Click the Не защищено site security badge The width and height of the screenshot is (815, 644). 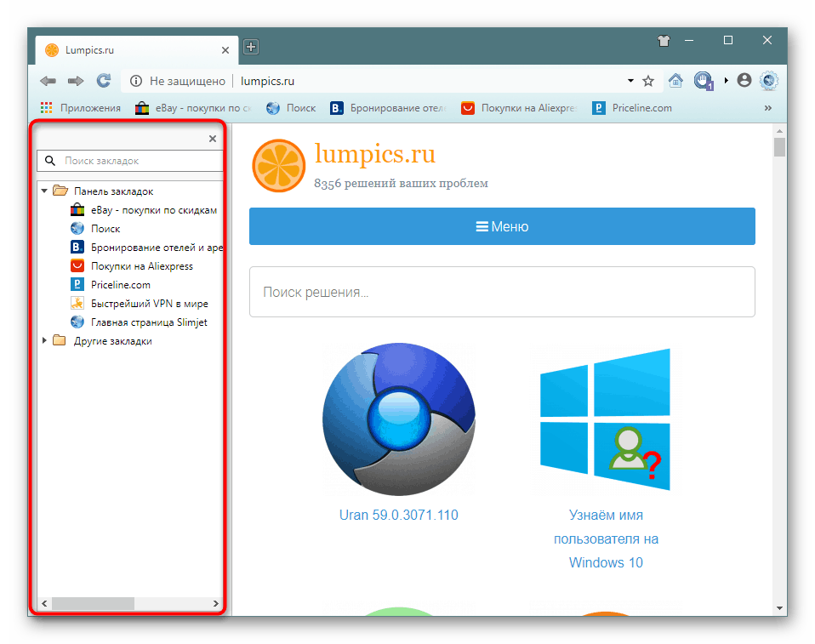[x=179, y=81]
